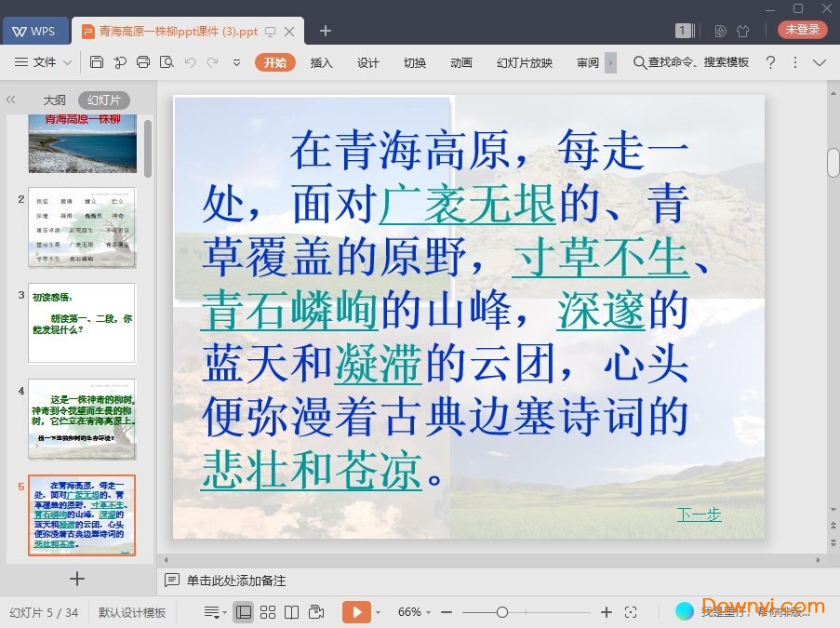Select 幻灯片 view in the sidebar
The width and height of the screenshot is (840, 628).
click(103, 100)
